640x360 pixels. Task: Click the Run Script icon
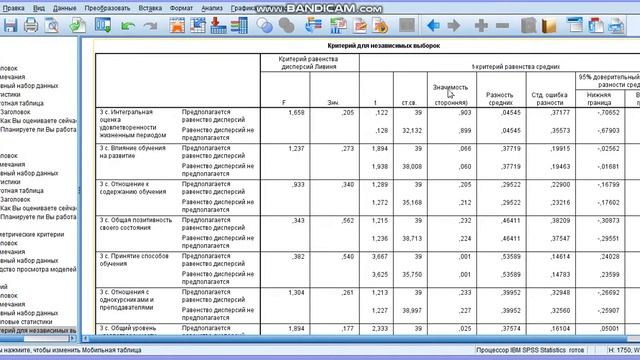pyautogui.click(x=381, y=26)
